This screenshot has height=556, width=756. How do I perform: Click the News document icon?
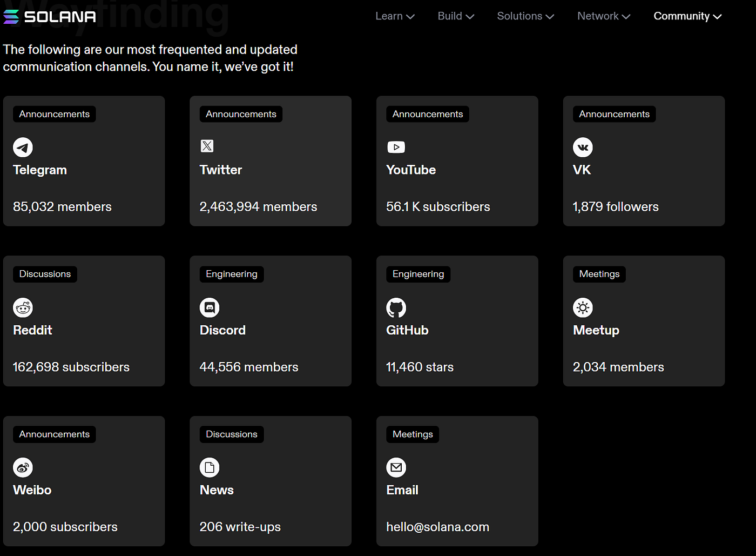click(210, 467)
